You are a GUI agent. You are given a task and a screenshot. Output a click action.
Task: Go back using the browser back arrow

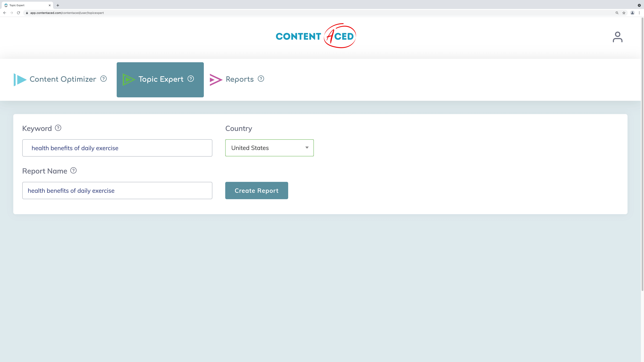click(5, 13)
